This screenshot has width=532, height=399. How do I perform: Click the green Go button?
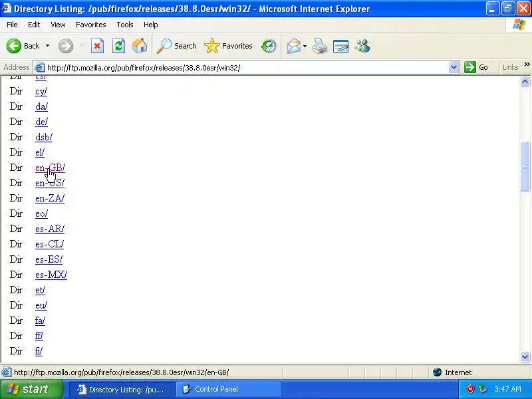coord(476,67)
